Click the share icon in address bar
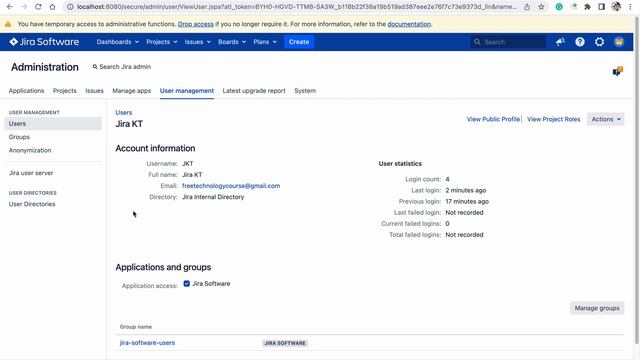Screen dimensions: 640x360 pos(527,7)
